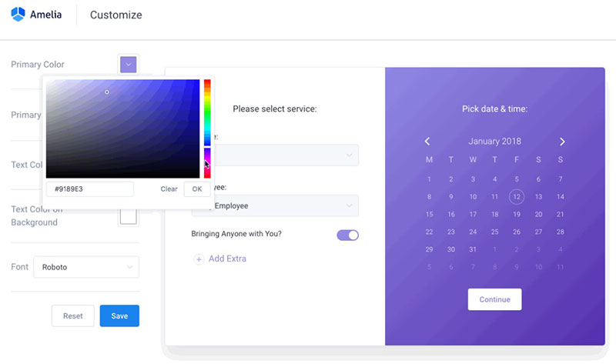
Task: Click the color saturation gradient area
Action: tap(122, 129)
